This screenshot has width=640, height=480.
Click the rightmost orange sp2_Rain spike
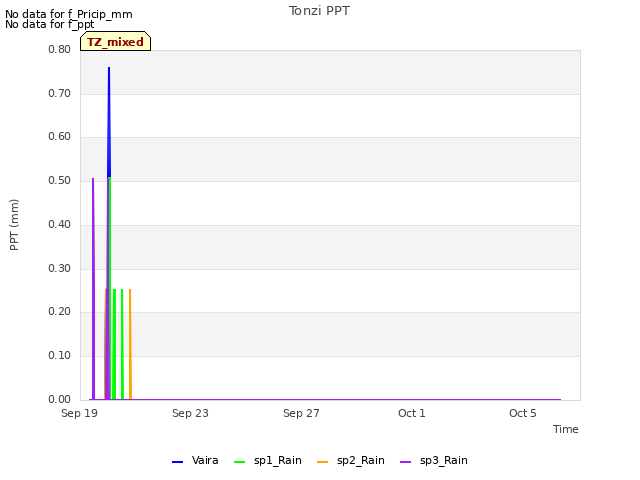tap(130, 344)
